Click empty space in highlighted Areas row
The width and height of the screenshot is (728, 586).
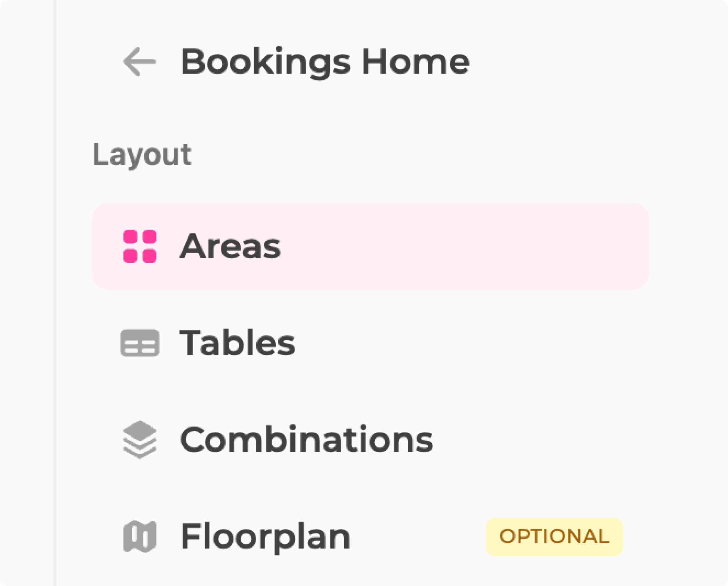click(x=473, y=246)
